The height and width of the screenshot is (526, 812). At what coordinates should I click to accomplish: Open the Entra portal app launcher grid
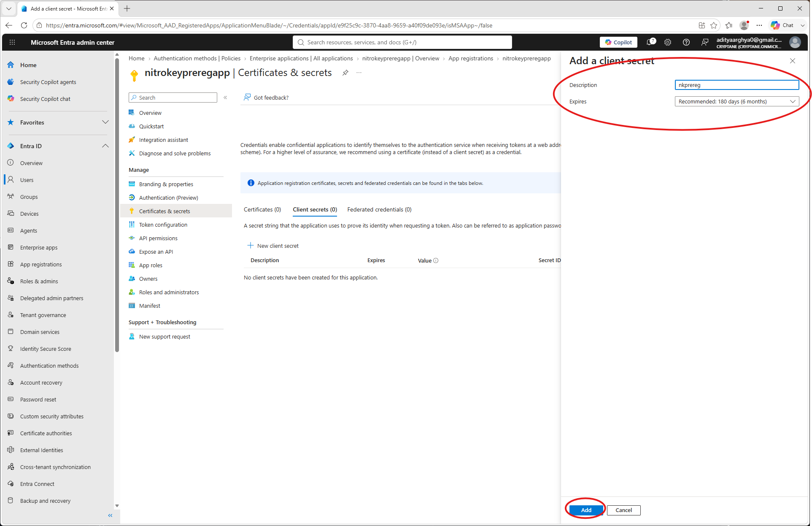click(x=12, y=42)
